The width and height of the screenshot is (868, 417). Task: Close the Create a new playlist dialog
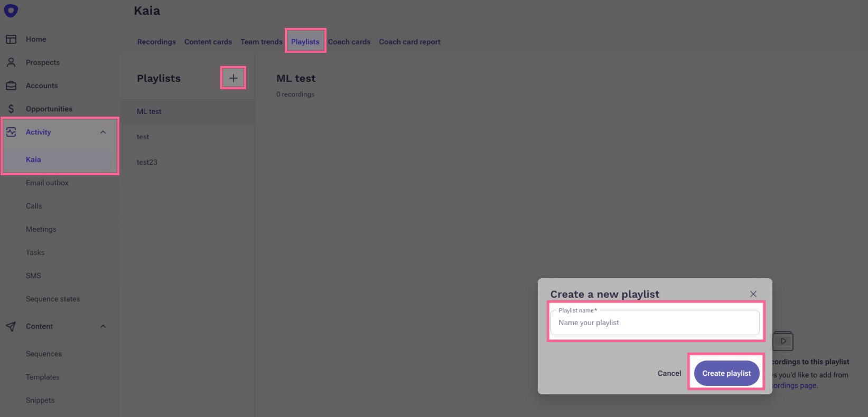[x=753, y=294]
